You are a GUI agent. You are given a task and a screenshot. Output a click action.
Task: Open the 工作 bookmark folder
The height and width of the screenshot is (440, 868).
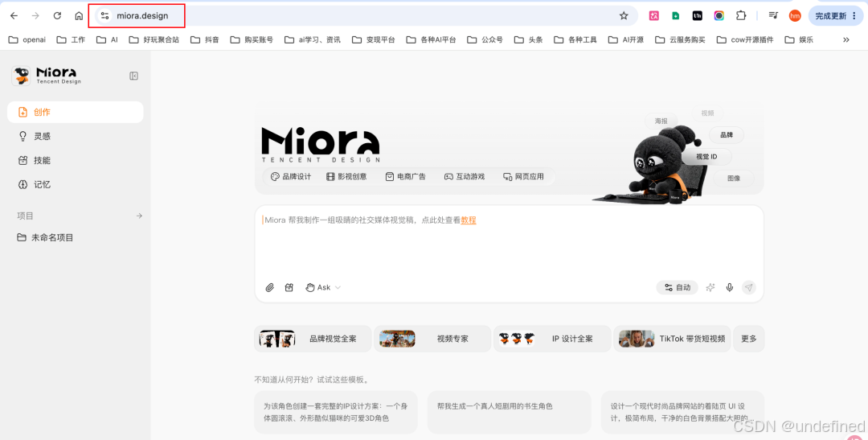(72, 40)
